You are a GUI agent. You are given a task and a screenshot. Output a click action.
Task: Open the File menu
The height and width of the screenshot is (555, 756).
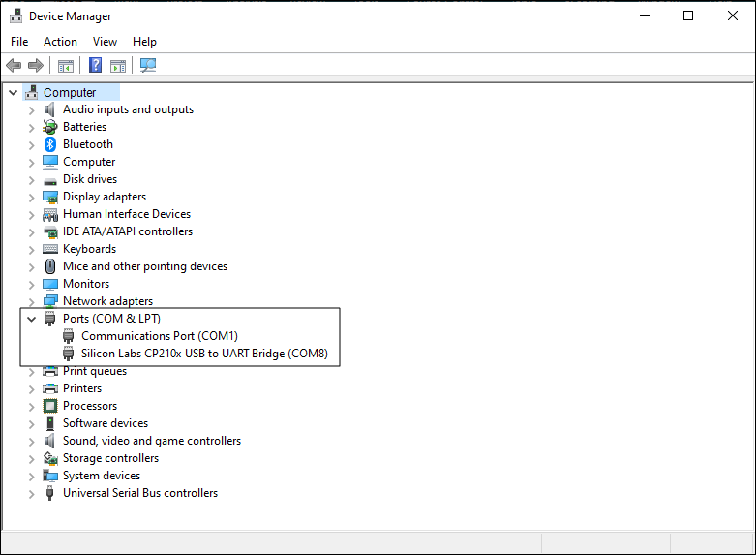(x=19, y=42)
